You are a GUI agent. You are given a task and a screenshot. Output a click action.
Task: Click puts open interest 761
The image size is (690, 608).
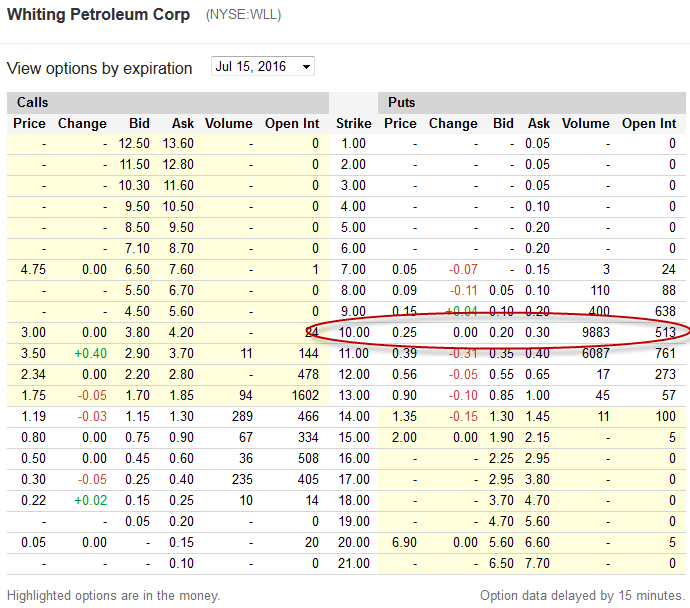[665, 353]
